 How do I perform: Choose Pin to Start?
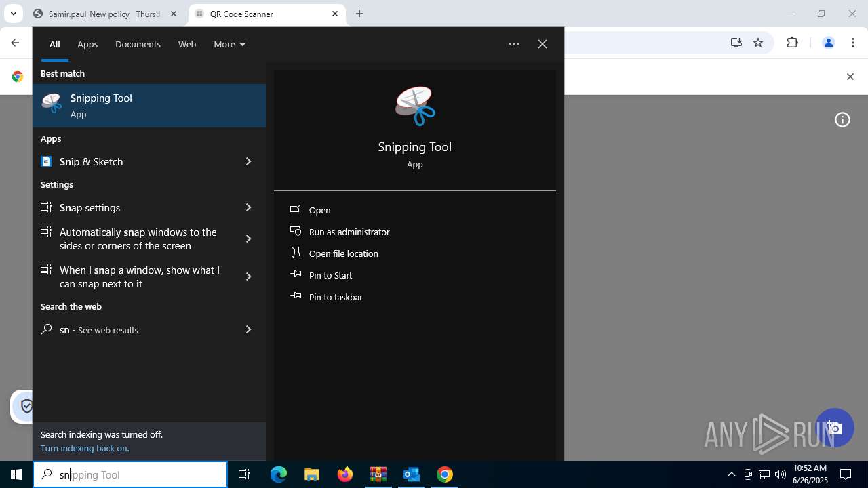click(321, 275)
